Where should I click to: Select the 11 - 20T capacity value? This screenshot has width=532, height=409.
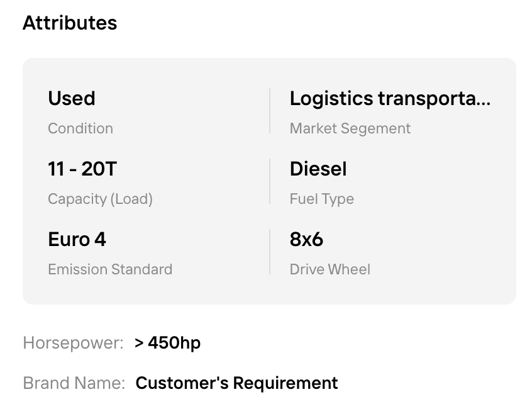coord(82,169)
